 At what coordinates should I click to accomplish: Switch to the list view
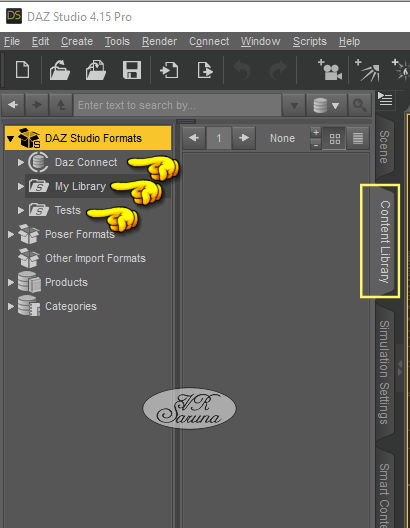[x=358, y=138]
